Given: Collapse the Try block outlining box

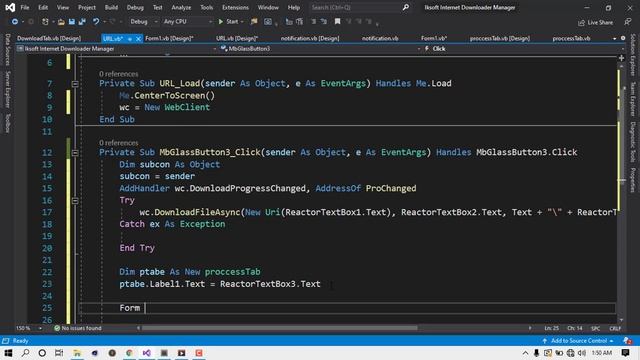Looking at the screenshot, I should [75, 200].
